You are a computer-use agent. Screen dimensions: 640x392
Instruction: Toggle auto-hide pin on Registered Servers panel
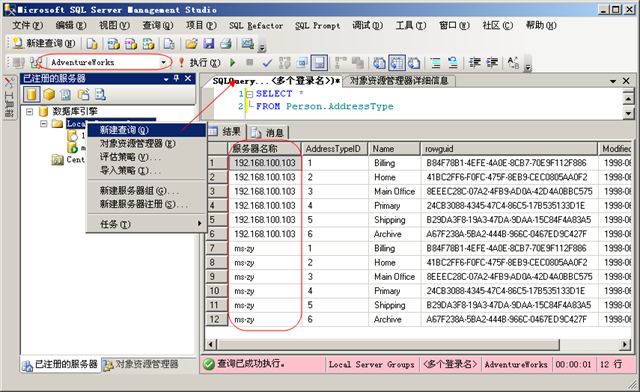[176, 78]
